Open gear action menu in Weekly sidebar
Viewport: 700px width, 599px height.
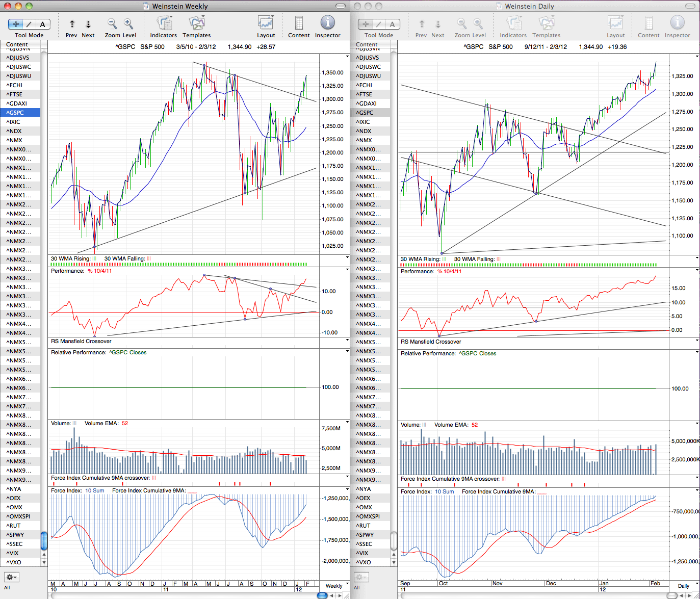point(11,577)
